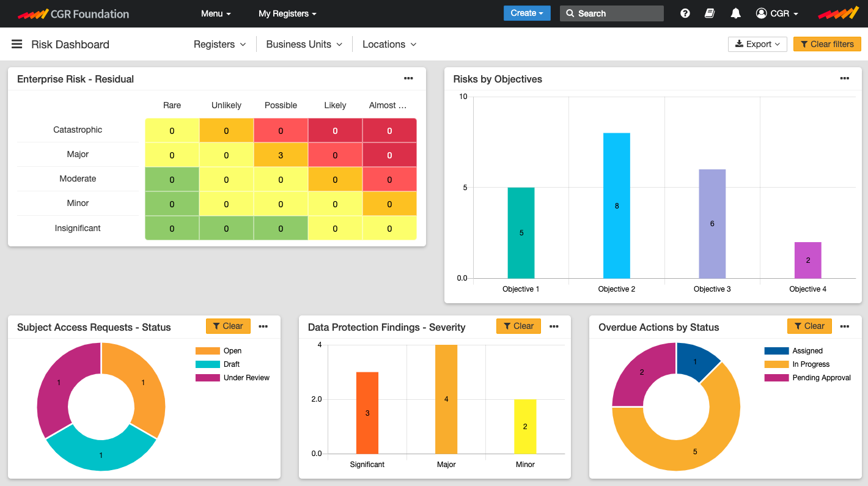868x486 pixels.
Task: Expand the Locations filter
Action: pyautogui.click(x=389, y=44)
